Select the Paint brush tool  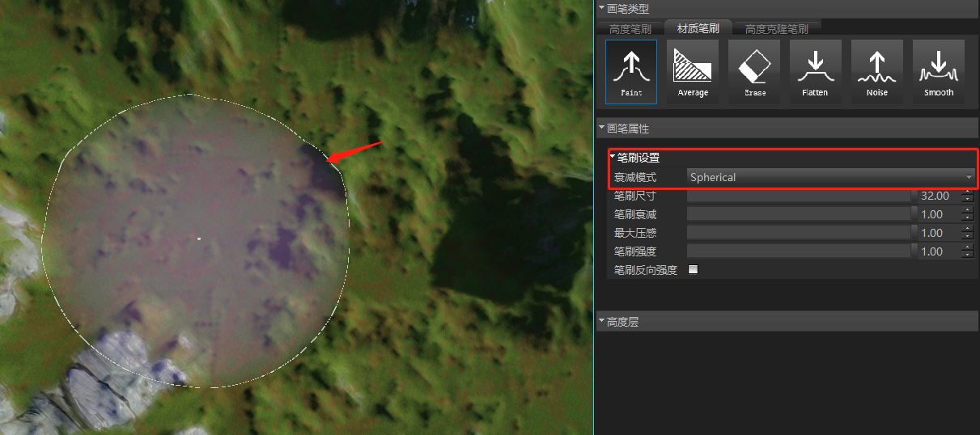pyautogui.click(x=631, y=72)
